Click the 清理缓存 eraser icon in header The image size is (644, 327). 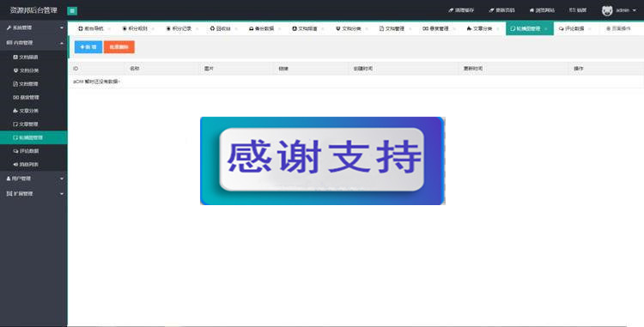tap(451, 10)
